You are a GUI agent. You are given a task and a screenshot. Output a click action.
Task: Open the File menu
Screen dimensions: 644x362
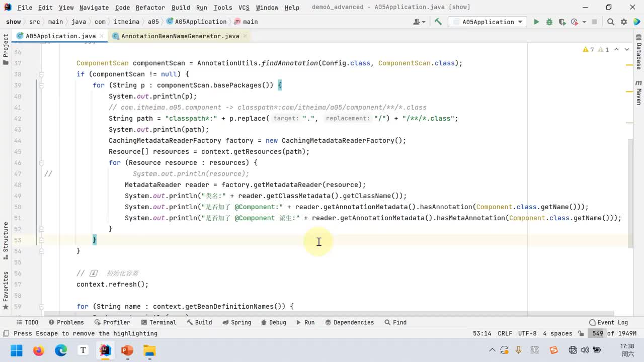coord(25,7)
